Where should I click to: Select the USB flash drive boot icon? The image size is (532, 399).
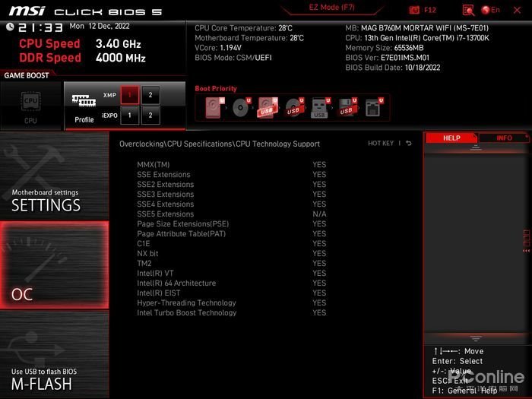320,108
